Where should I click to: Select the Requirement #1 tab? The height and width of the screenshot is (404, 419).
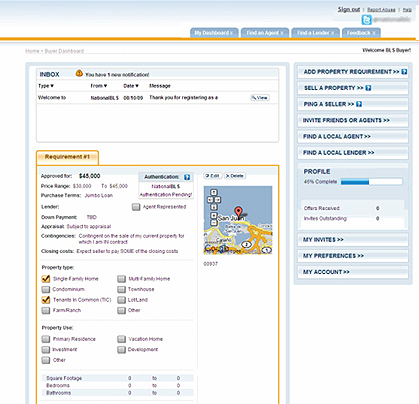pos(67,157)
